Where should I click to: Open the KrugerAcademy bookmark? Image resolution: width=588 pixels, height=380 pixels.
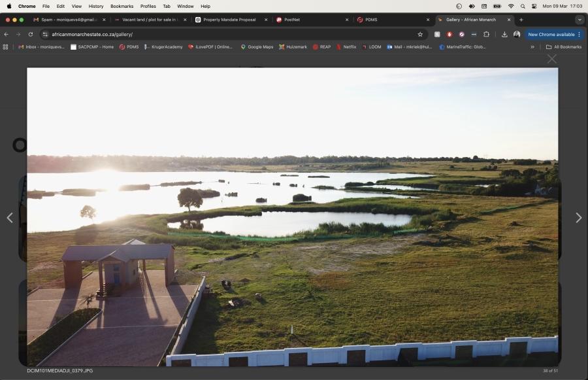(163, 47)
